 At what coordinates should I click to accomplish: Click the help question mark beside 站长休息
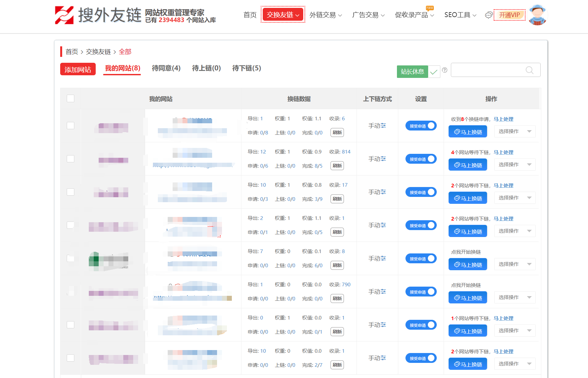[x=445, y=70]
